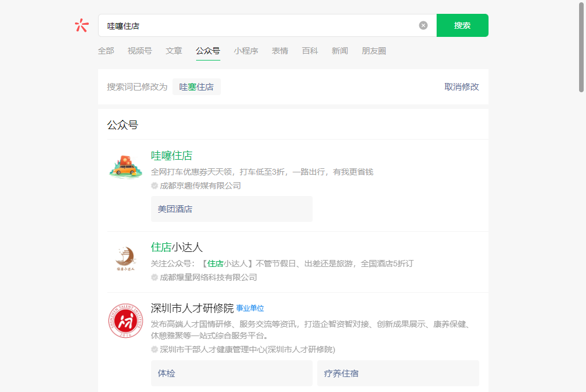Click the 深圳市干部人才健康管理中心 verified badge icon
The height and width of the screenshot is (392, 586).
pos(155,349)
